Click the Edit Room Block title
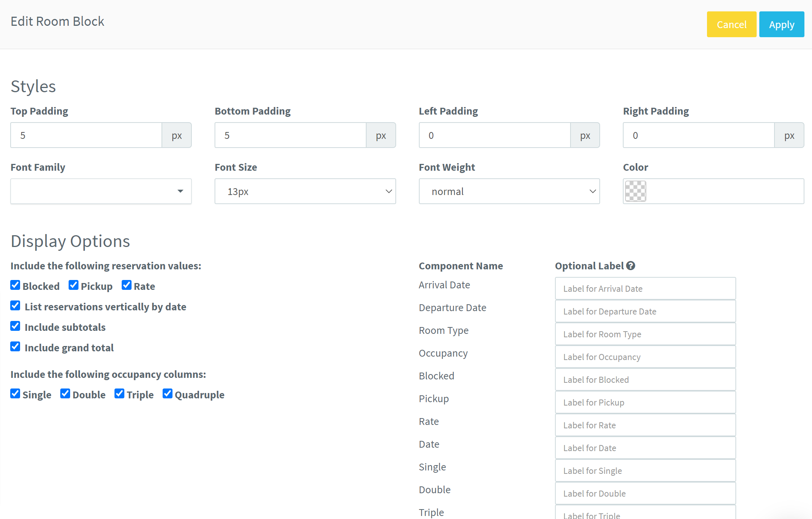The image size is (812, 519). pyautogui.click(x=57, y=21)
